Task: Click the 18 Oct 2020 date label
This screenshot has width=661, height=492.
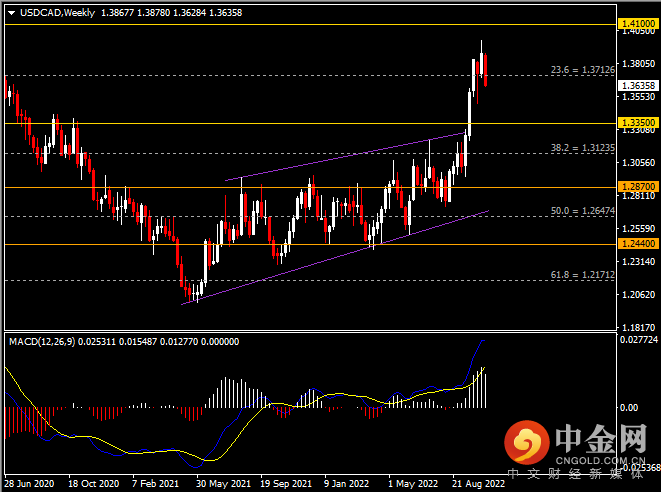Action: (94, 484)
